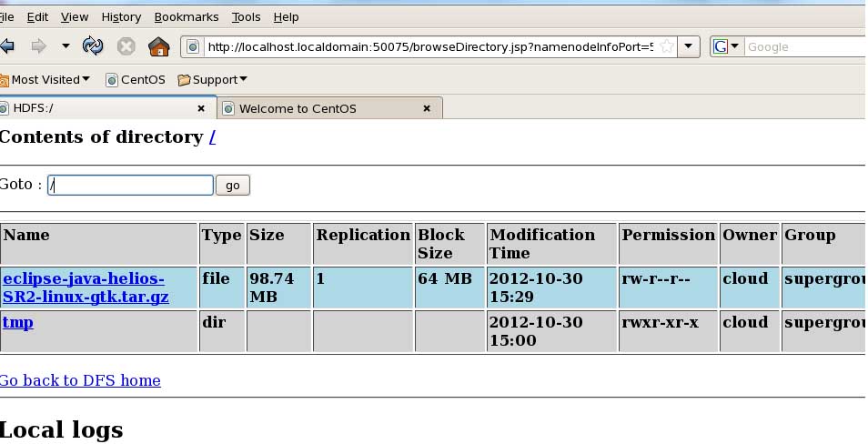Viewport: 868px width, 444px height.
Task: Click the Goto path input field
Action: pos(130,185)
